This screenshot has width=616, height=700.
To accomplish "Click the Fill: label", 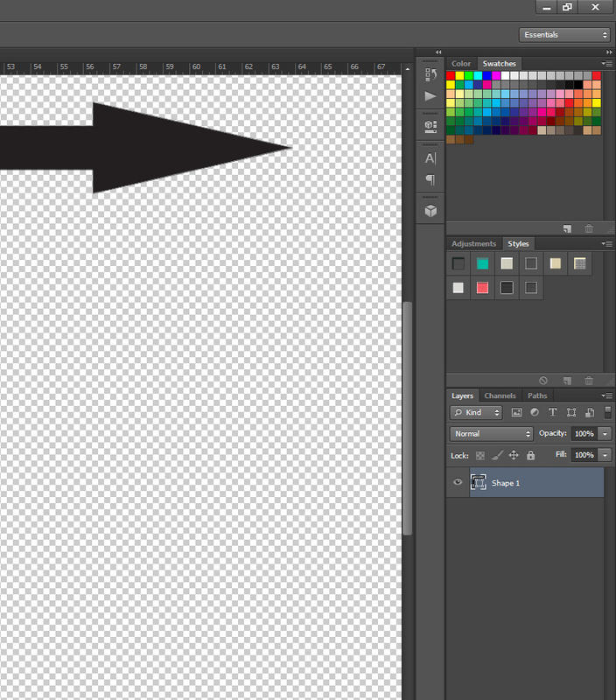I will (561, 454).
